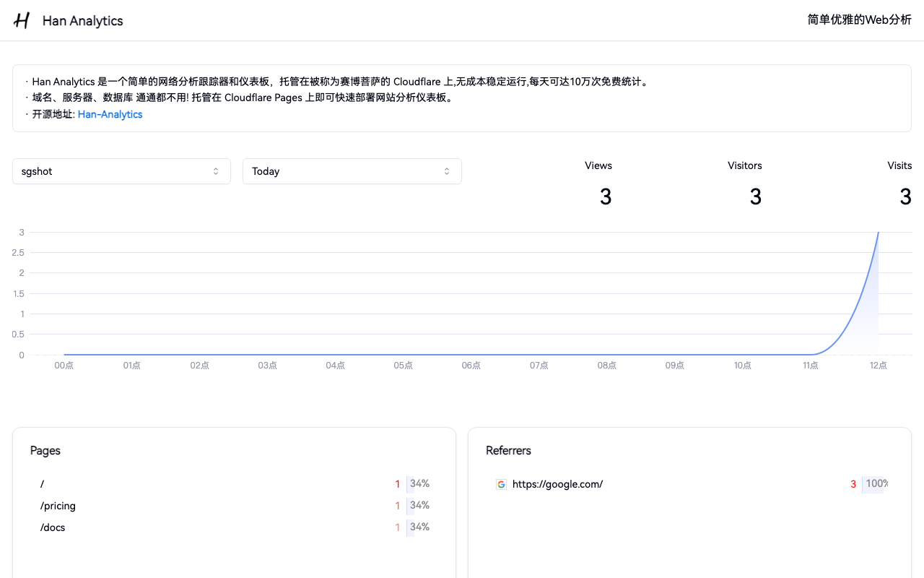Viewport: 924px width, 578px height.
Task: Click the 34% bar for /docs
Action: coord(419,527)
